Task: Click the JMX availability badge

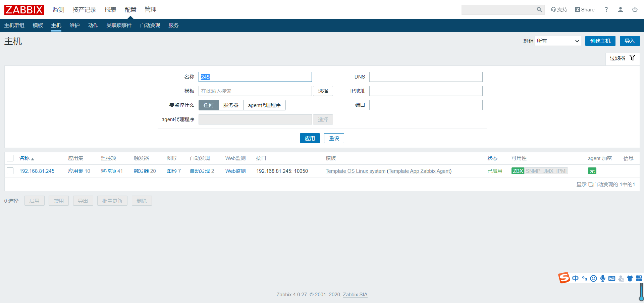Action: (548, 171)
